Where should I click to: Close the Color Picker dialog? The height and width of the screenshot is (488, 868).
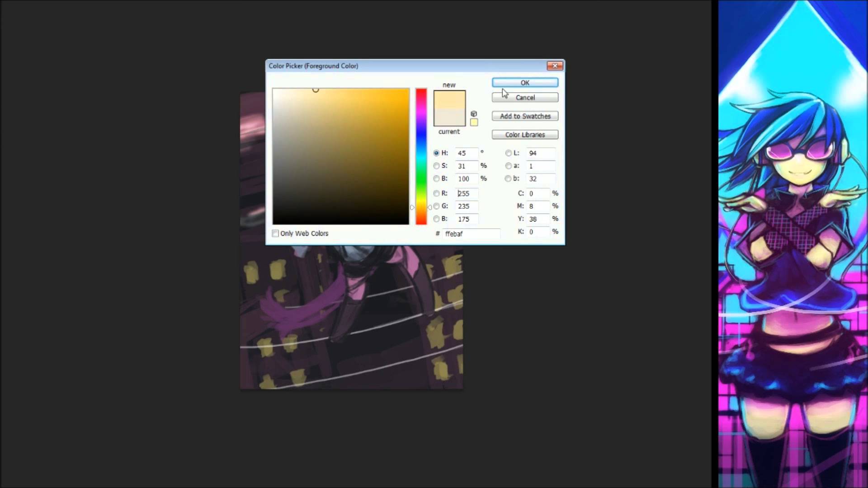(x=555, y=66)
